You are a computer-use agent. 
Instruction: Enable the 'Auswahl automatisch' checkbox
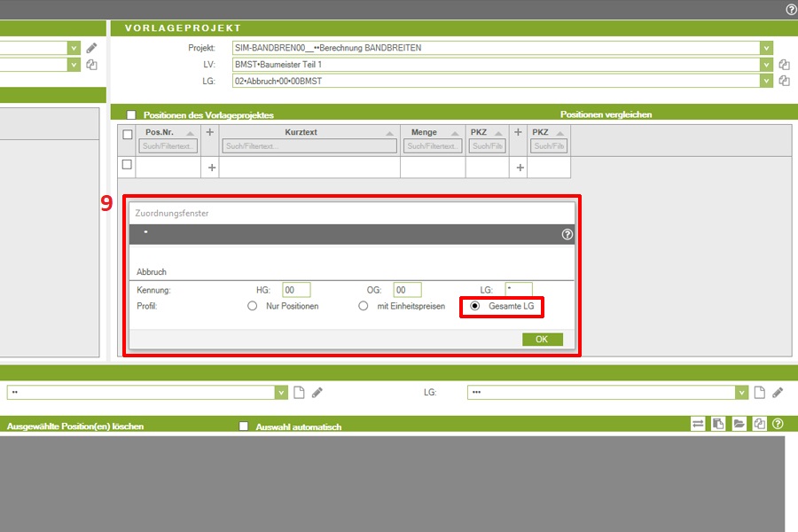point(244,426)
